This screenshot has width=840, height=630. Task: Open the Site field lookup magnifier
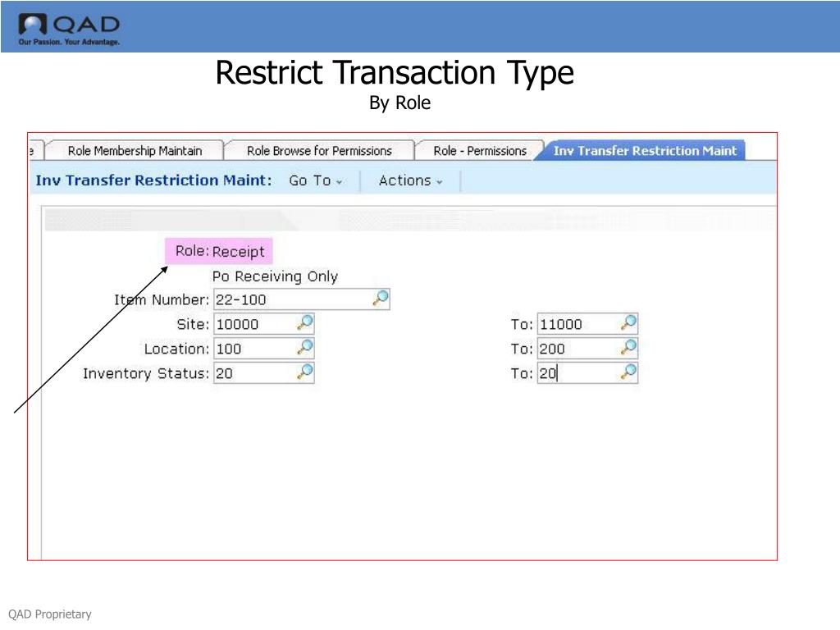[x=304, y=323]
